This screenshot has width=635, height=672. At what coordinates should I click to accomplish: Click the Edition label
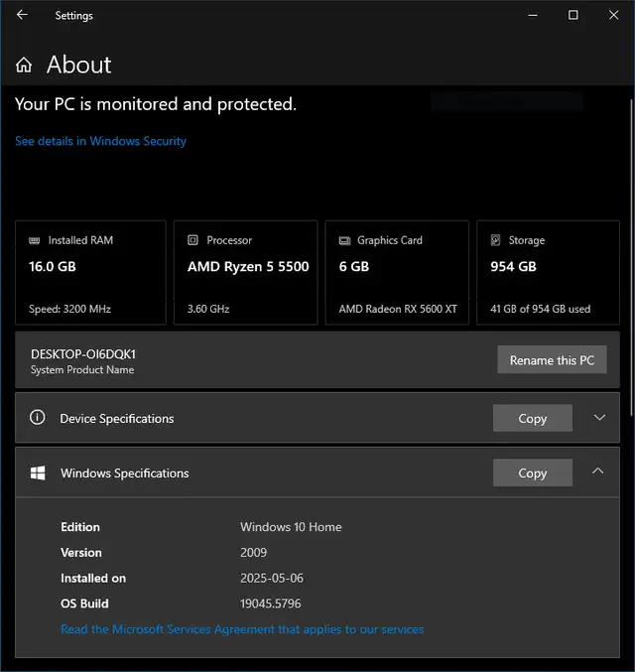point(80,527)
